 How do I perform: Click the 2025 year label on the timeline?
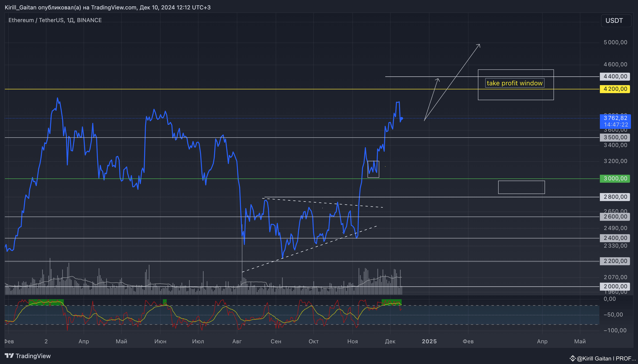(x=429, y=341)
